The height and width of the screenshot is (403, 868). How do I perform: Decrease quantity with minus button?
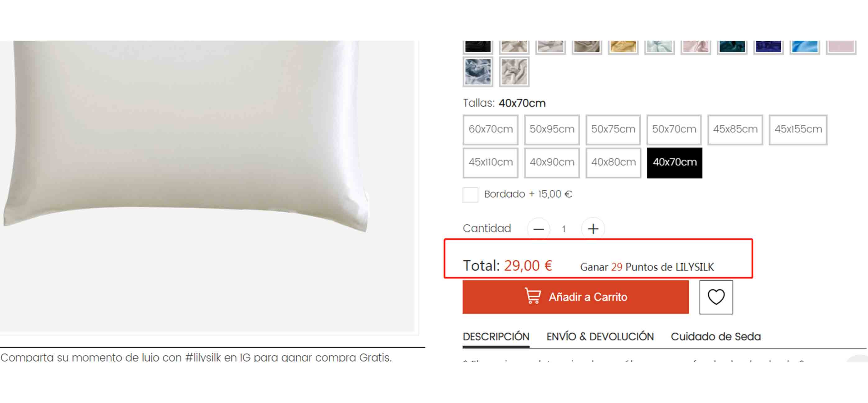coord(538,229)
